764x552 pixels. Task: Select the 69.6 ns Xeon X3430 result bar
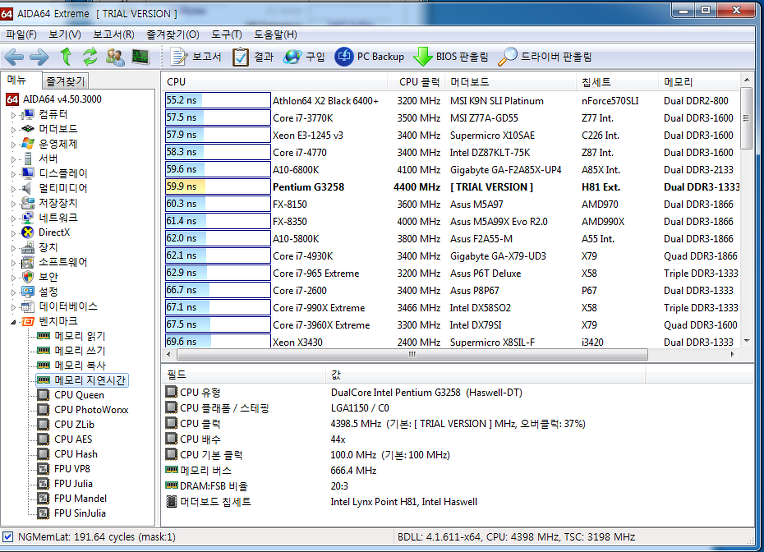217,341
